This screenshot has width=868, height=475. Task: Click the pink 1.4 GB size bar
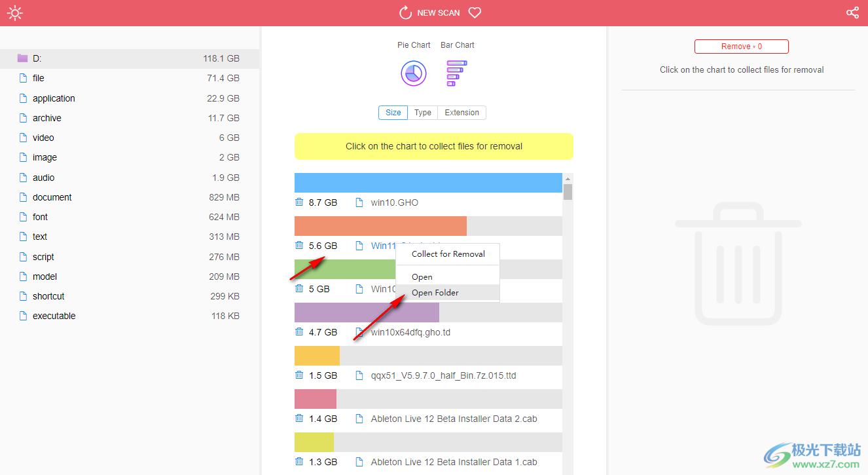point(316,399)
